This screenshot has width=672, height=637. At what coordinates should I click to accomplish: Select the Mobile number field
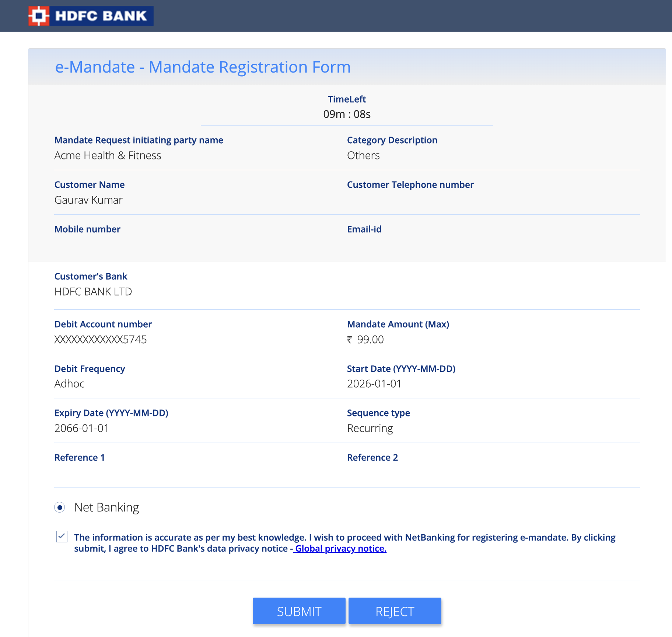pos(87,229)
